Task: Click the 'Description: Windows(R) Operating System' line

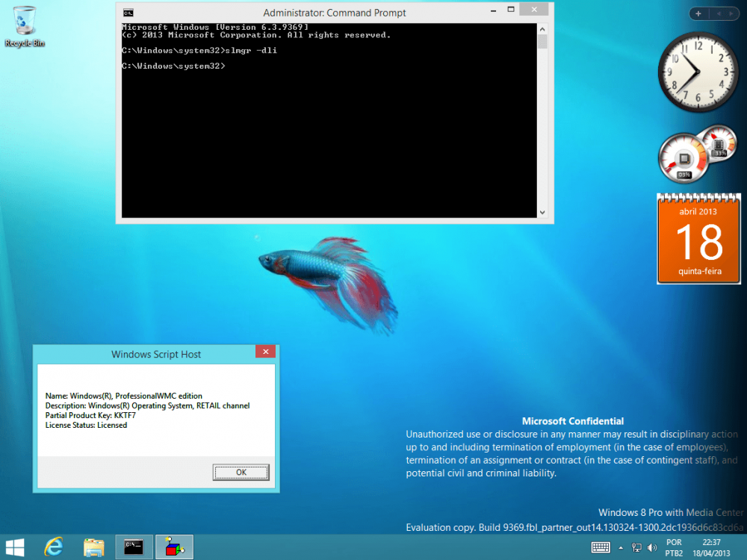Action: (147, 405)
